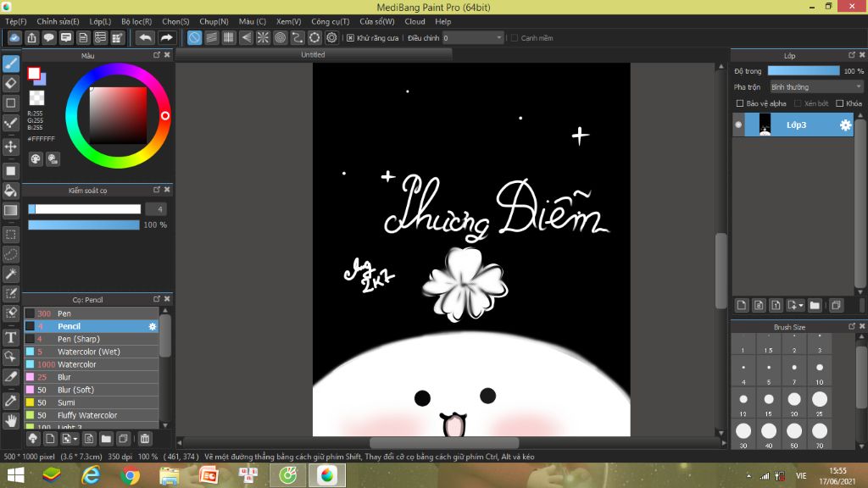Open the Tệp(F) menu
Viewport: 868px width, 488px height.
pos(16,21)
